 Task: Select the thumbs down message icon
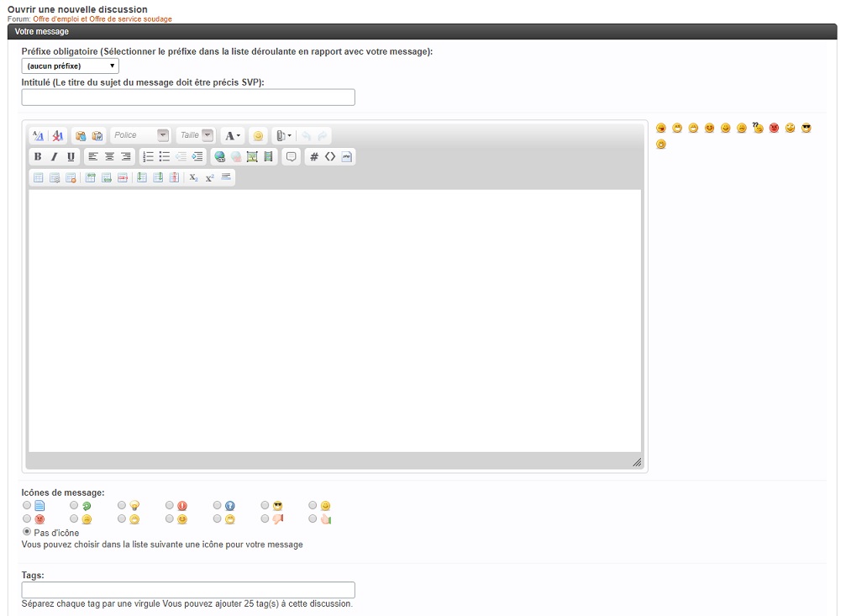click(265, 519)
